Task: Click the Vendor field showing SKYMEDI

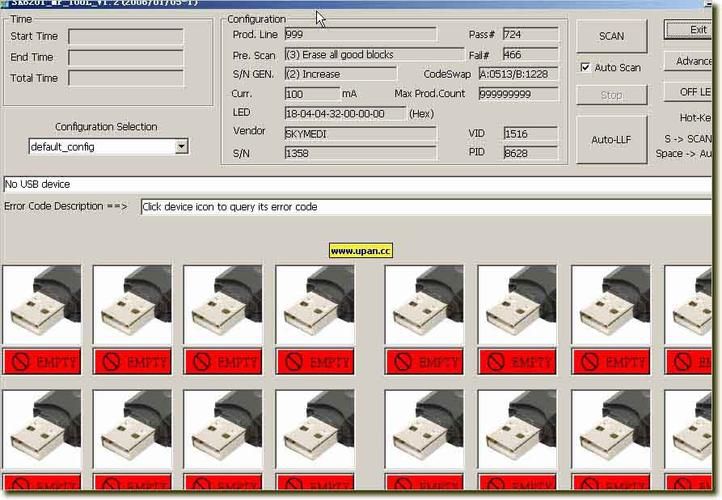Action: coord(360,133)
